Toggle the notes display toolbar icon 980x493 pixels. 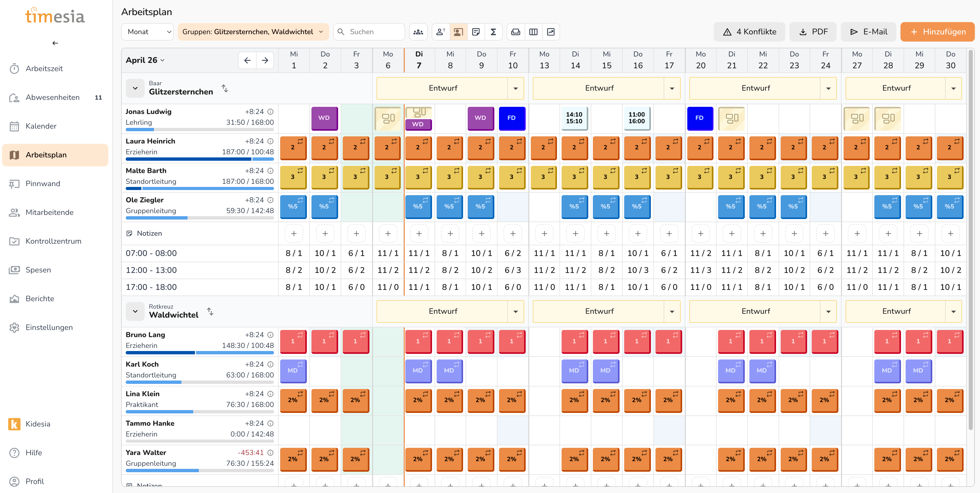476,32
